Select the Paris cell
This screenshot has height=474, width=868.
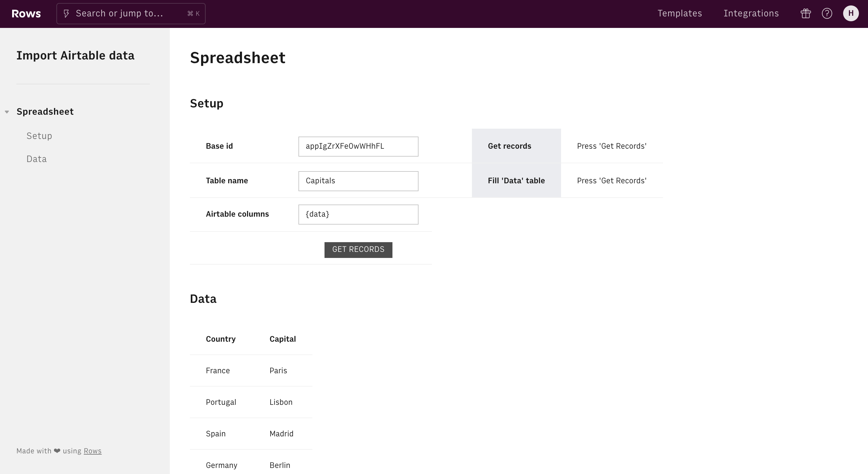click(278, 371)
